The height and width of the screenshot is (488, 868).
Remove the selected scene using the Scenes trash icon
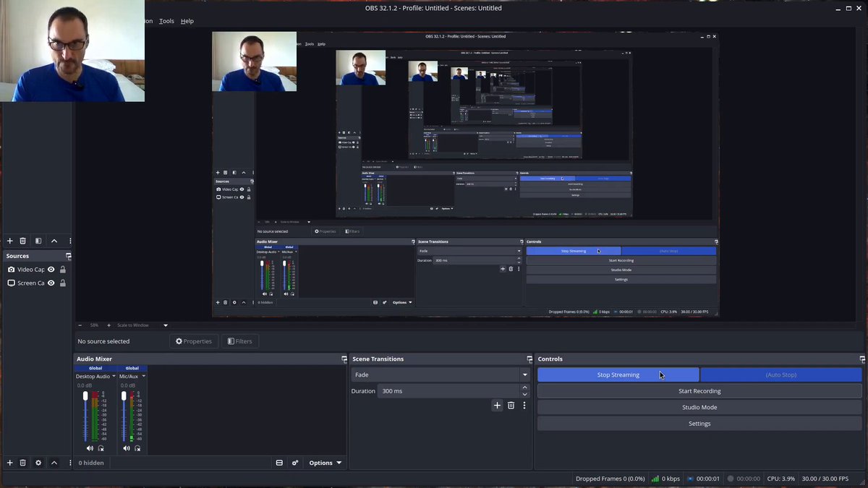(23, 241)
